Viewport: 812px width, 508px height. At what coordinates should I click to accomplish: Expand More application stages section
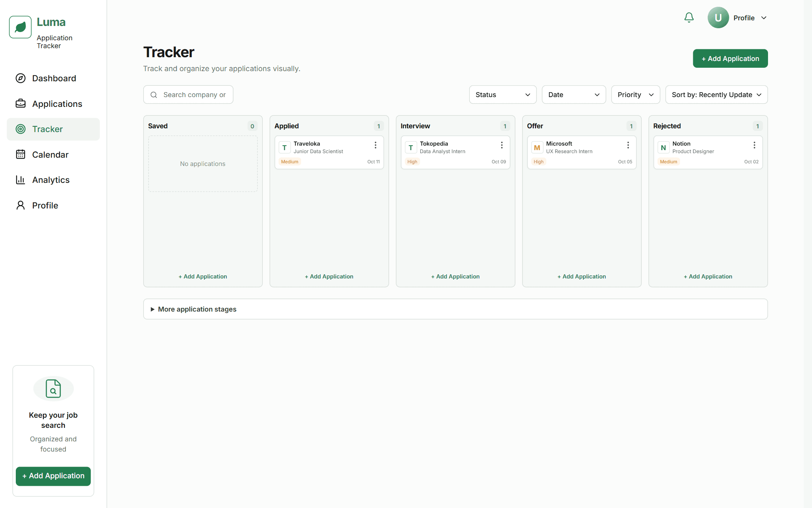click(x=455, y=309)
